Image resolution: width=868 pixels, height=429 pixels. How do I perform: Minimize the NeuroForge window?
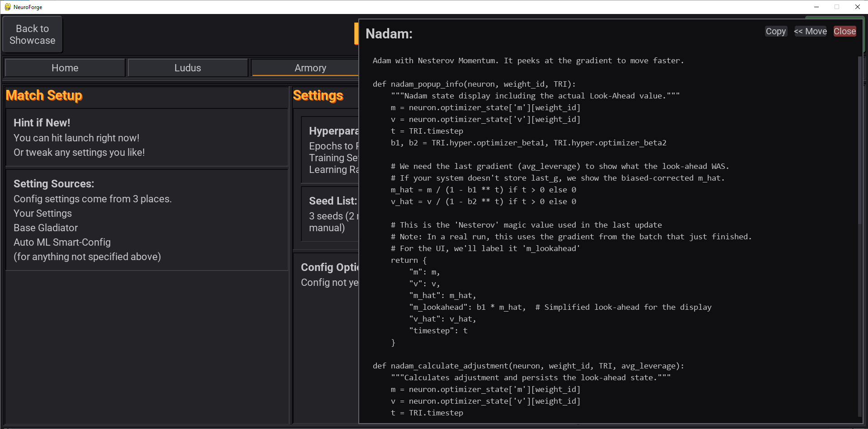(x=816, y=7)
